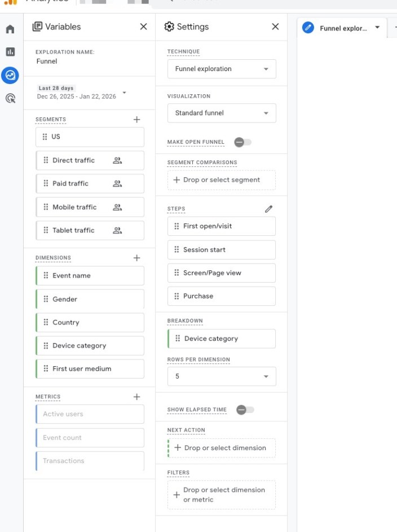Image resolution: width=397 pixels, height=532 pixels.
Task: Drop or select a segment for comparison
Action: [222, 180]
